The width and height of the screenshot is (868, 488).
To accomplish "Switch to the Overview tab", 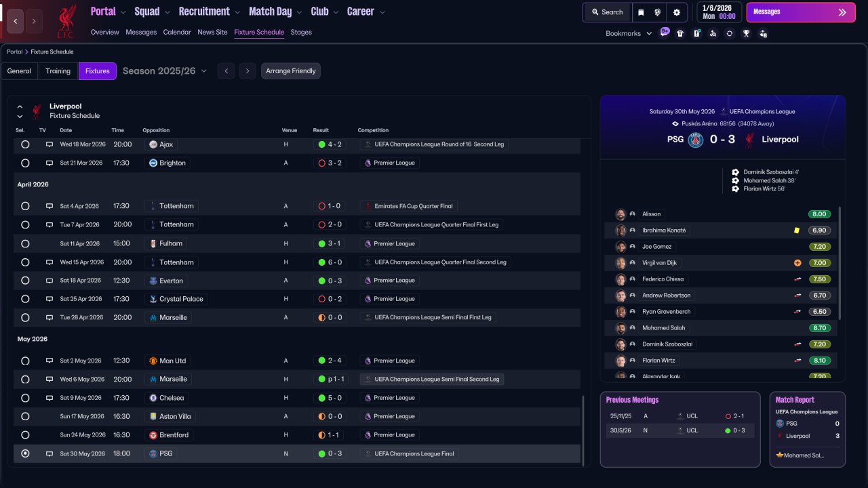I will tap(104, 32).
